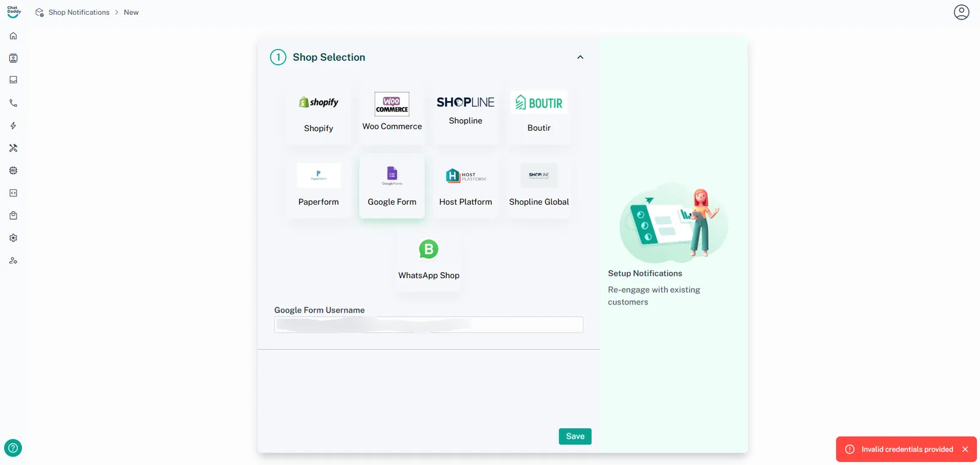Open the AI chip icon in sidebar
This screenshot has width=980, height=465.
pyautogui.click(x=13, y=170)
